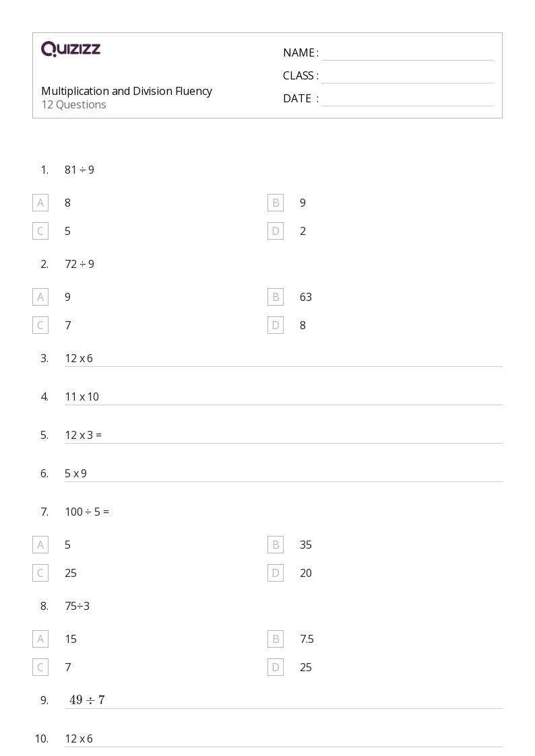Image resolution: width=535 pixels, height=756 pixels.
Task: Choose box C with answer 25 for question 7
Action: click(40, 573)
